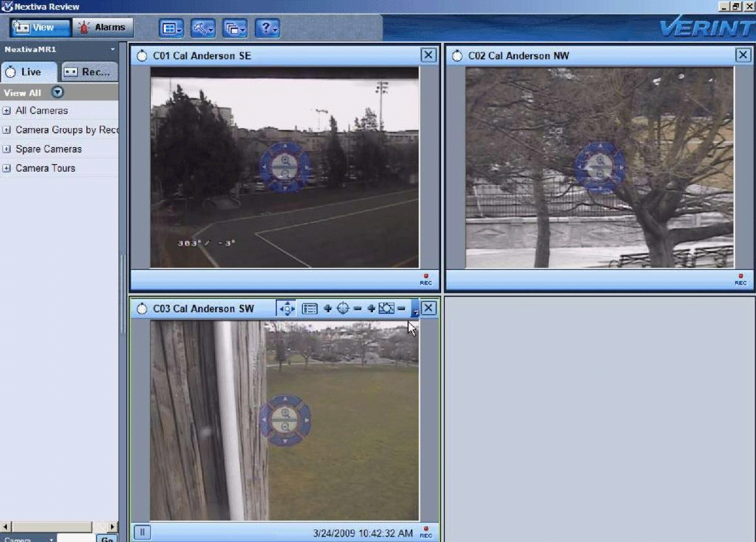Switch to the Rec... tab
The image size is (756, 542).
pos(90,72)
